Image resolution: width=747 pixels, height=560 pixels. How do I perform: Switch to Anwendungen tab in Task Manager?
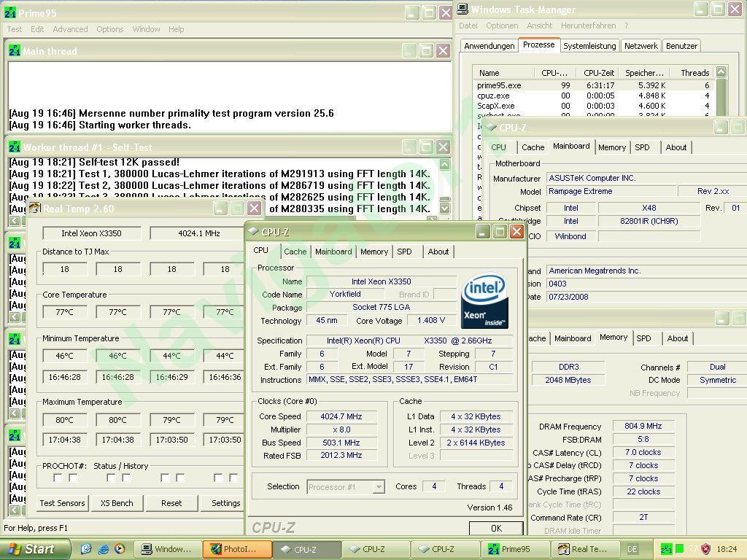489,46
